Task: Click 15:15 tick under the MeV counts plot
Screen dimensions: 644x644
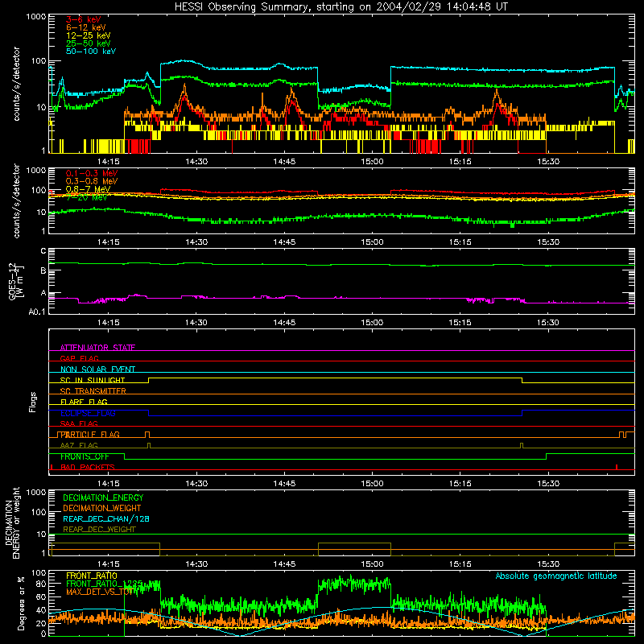Action: point(460,242)
